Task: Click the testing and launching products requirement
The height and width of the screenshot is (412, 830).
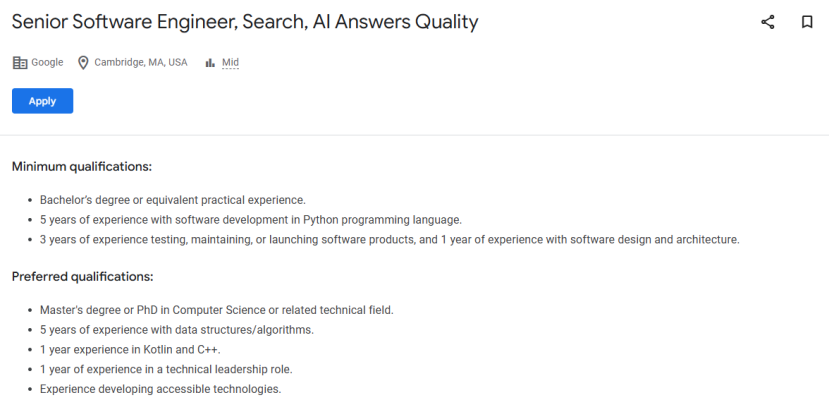Action: tap(390, 239)
